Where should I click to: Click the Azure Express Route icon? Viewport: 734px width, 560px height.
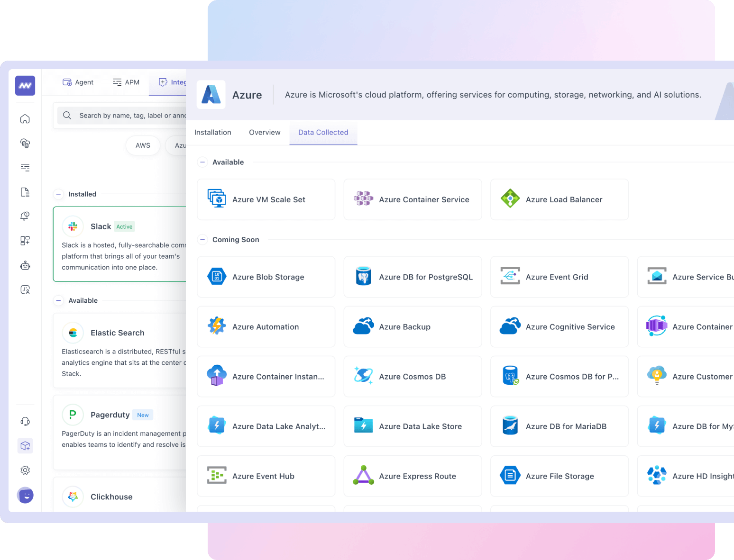364,475
